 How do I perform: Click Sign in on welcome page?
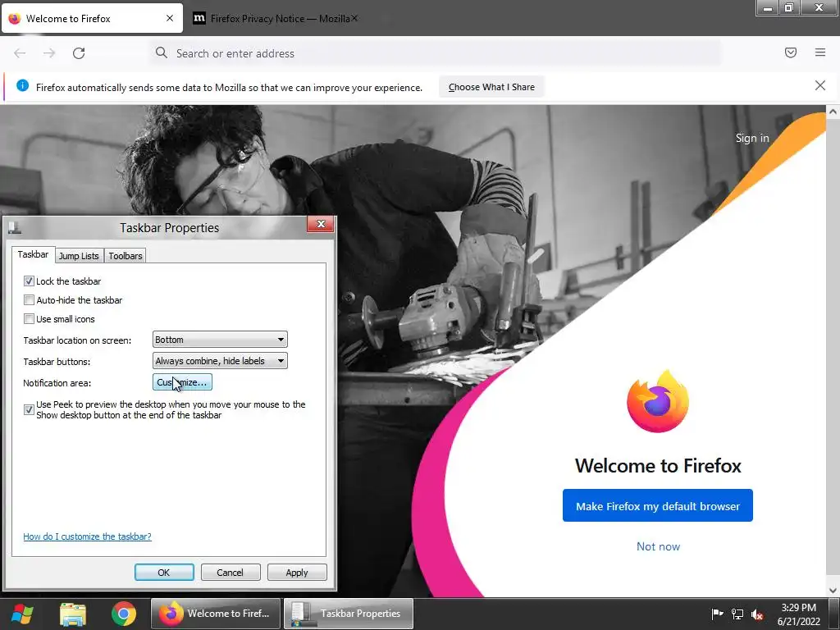(752, 138)
